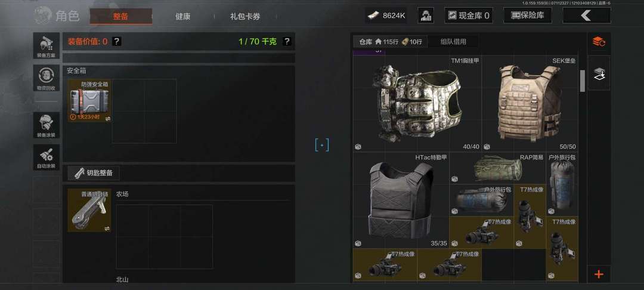
Task: Toggle the swap arrows on 防弹安全箱
Action: (x=107, y=118)
